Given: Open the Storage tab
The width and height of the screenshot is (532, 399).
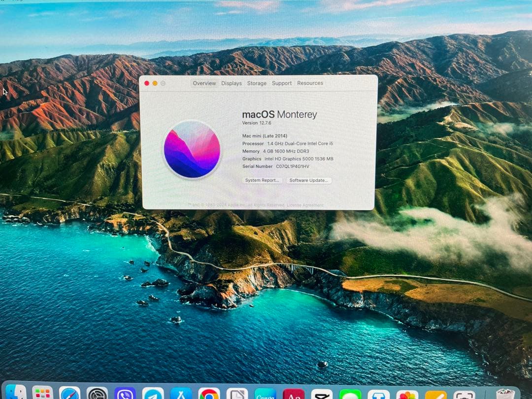Looking at the screenshot, I should [257, 83].
